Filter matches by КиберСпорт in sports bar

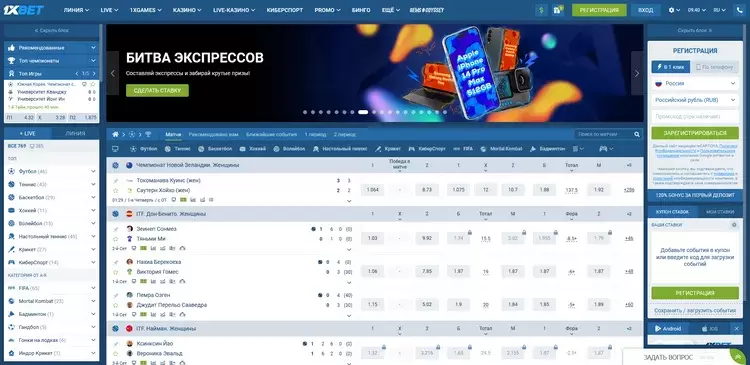pos(427,149)
